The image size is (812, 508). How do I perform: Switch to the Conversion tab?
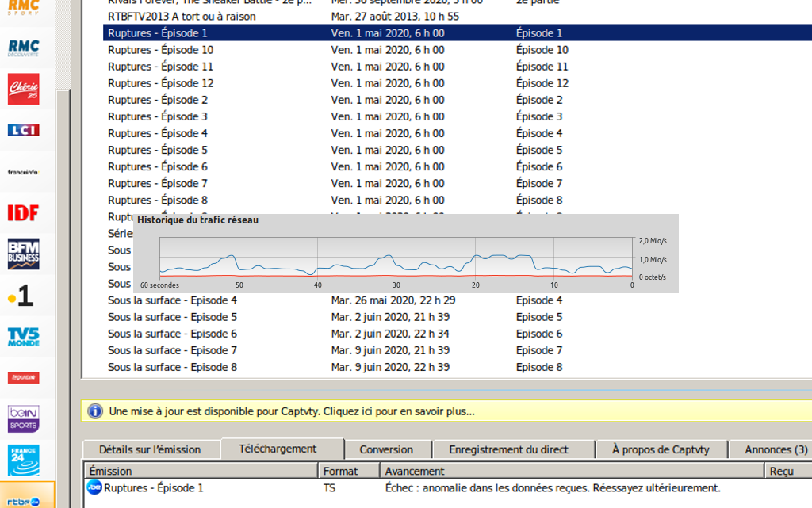point(386,449)
